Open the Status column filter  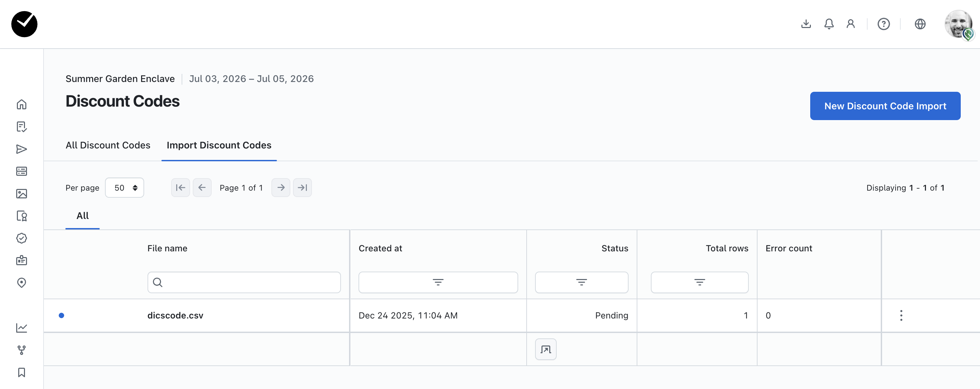[581, 282]
